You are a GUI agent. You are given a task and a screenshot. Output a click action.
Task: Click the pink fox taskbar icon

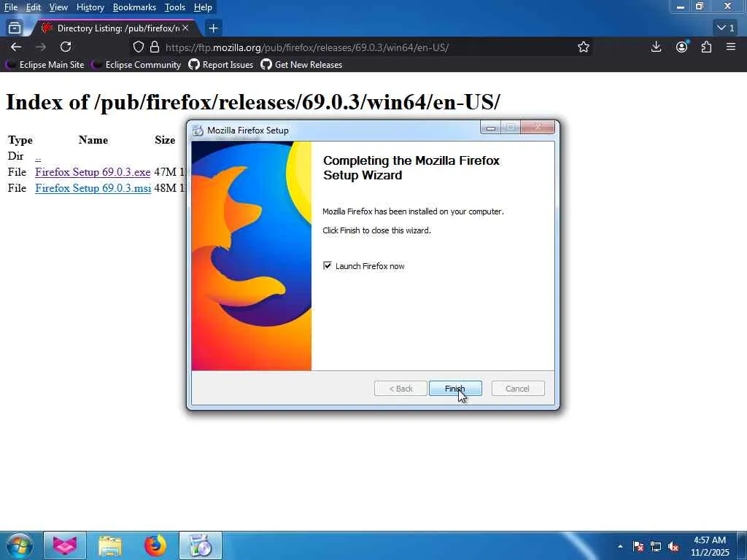(x=65, y=545)
